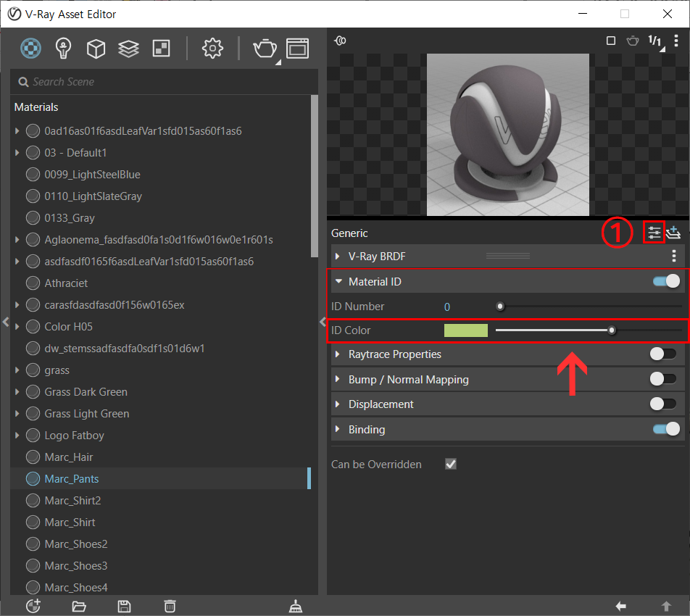This screenshot has width=690, height=616.
Task: Toggle the Binding switch
Action: [x=666, y=429]
